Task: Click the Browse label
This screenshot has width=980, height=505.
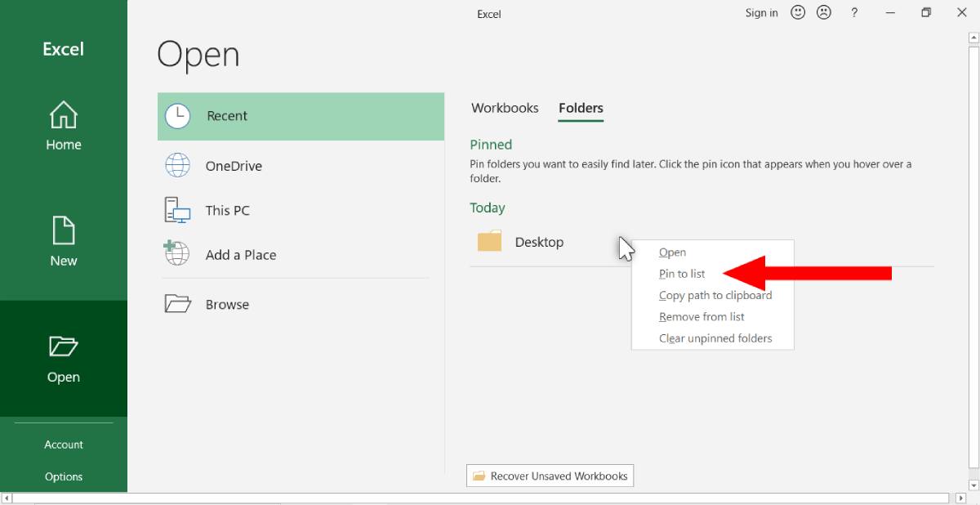Action: 227,305
